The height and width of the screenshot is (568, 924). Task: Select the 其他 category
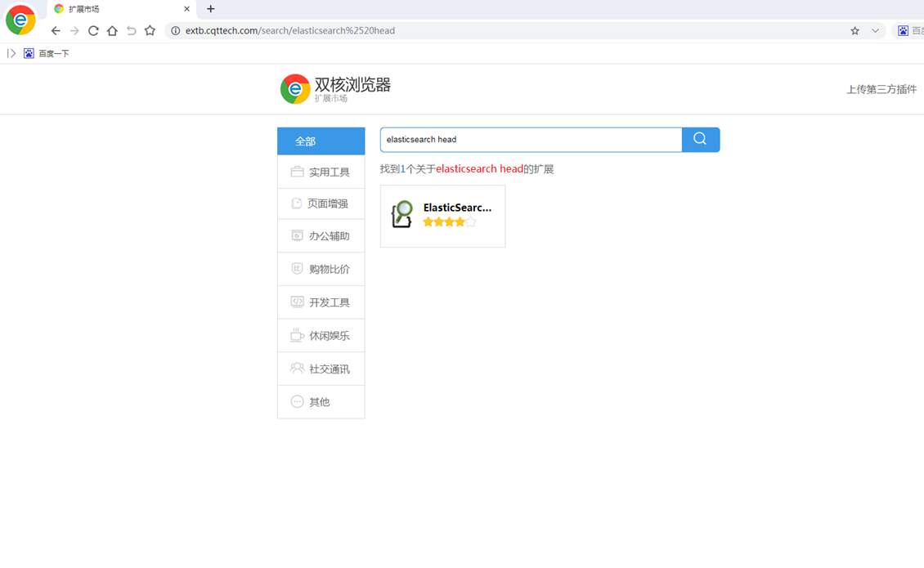coord(321,402)
